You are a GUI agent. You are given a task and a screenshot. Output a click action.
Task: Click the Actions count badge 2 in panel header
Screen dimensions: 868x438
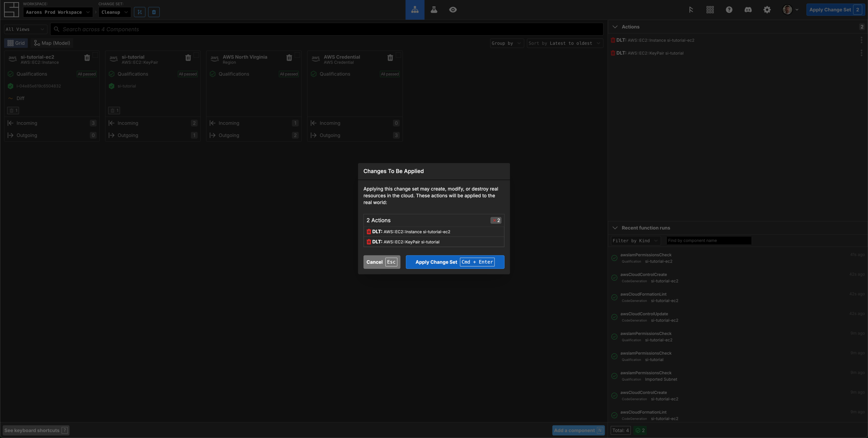[862, 27]
